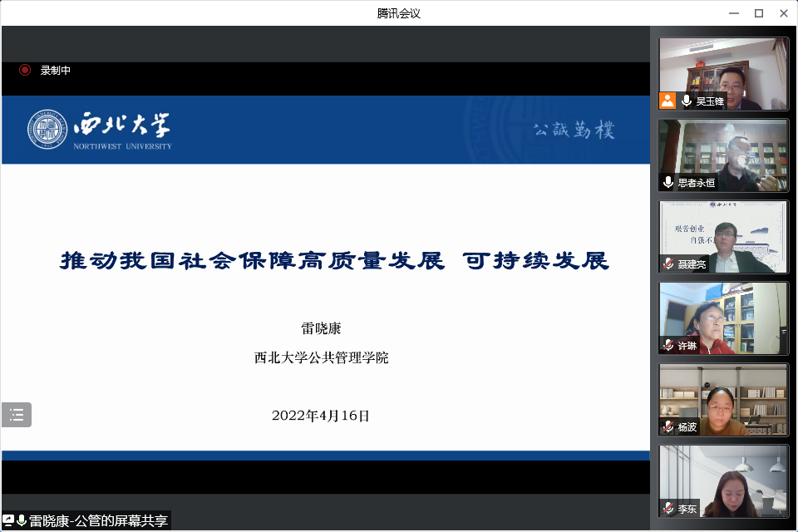
Task: Click the orange host icon on 吴玉锋
Action: [x=667, y=101]
